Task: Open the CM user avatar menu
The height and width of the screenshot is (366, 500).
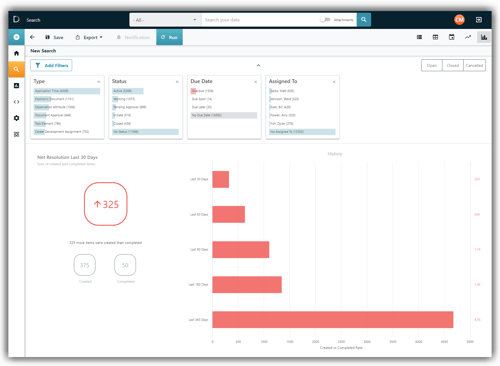Action: pos(459,20)
